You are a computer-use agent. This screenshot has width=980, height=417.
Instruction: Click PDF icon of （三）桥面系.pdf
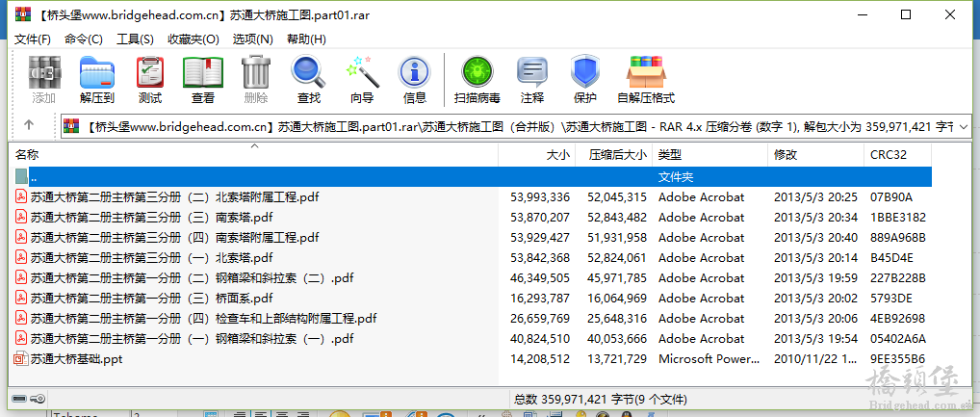click(x=21, y=299)
